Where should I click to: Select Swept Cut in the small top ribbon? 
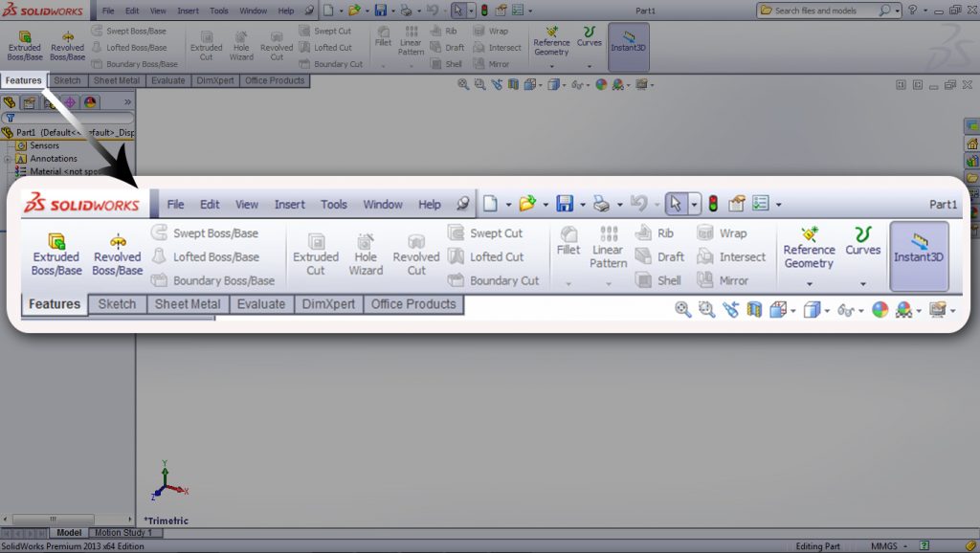(x=325, y=31)
